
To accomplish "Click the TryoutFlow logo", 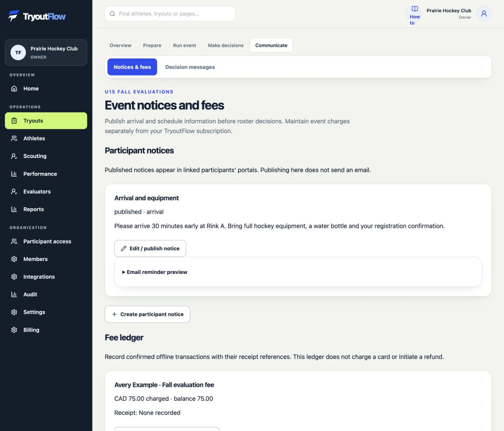I will (37, 16).
